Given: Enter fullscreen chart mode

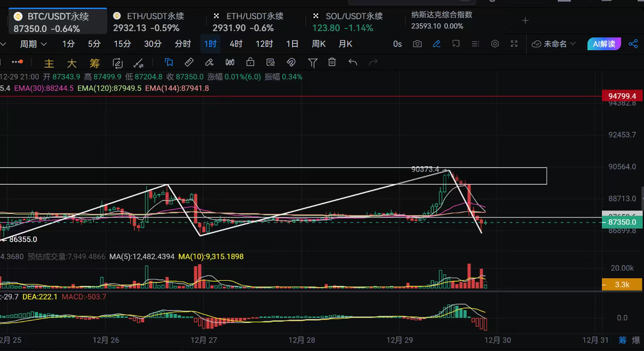Looking at the screenshot, I should [x=514, y=44].
